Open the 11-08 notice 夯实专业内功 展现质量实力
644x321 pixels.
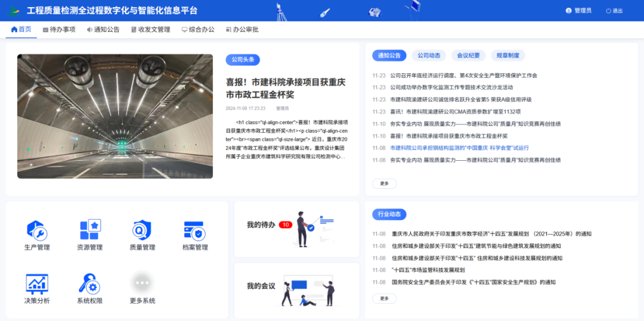tap(475, 160)
